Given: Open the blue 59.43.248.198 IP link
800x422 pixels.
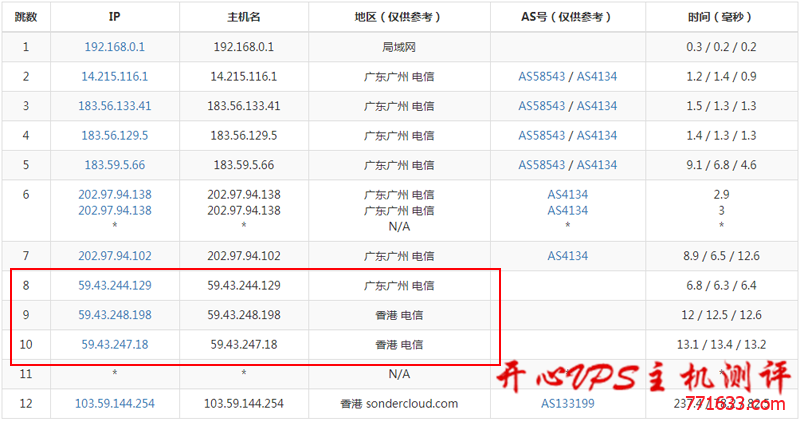Looking at the screenshot, I should coord(115,315).
